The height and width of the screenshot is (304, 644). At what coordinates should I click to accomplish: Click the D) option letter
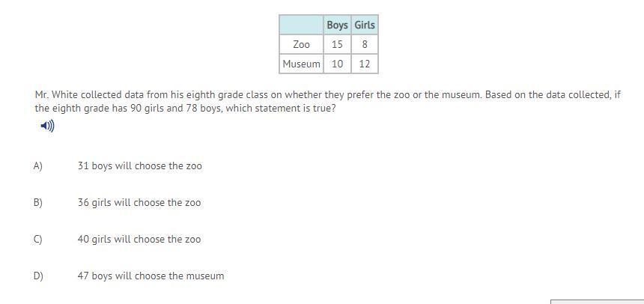pyautogui.click(x=38, y=276)
